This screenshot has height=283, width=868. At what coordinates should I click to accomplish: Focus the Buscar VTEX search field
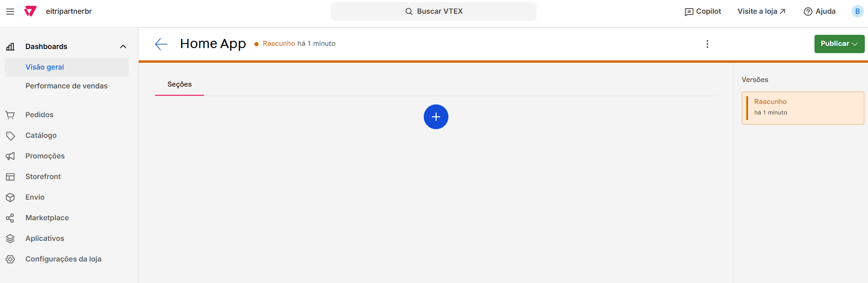click(434, 11)
